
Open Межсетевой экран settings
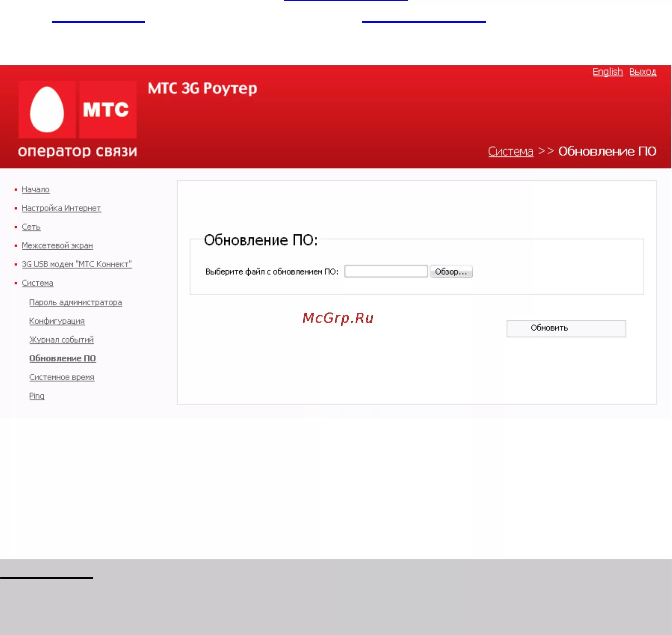point(57,245)
